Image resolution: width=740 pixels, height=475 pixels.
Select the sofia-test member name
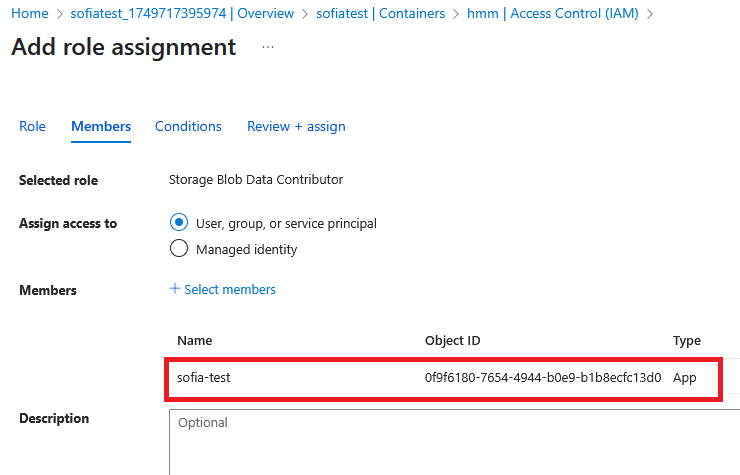[x=204, y=378]
